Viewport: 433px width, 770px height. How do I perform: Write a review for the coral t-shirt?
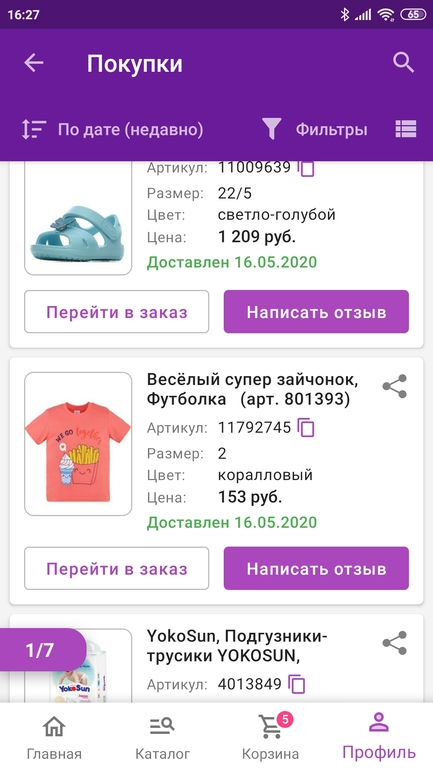coord(316,569)
